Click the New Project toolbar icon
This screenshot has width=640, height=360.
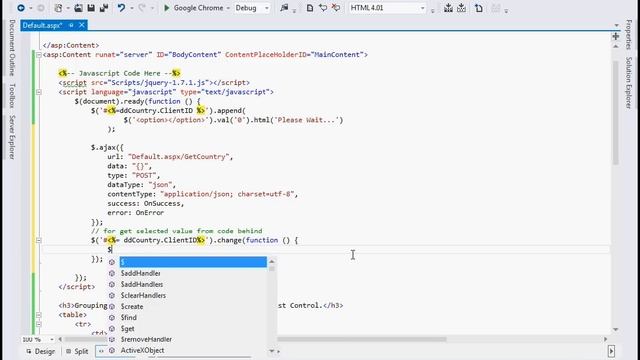[x=58, y=8]
